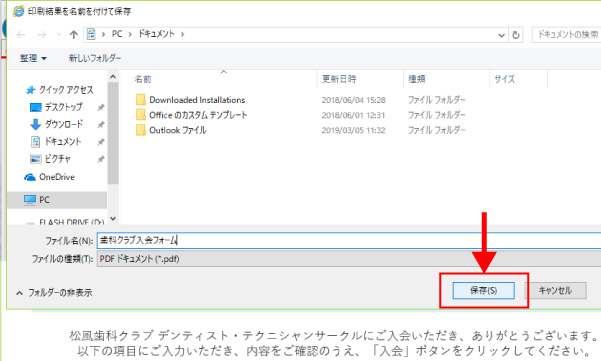This screenshot has width=601, height=361.
Task: Go up one folder level
Action: click(x=74, y=35)
